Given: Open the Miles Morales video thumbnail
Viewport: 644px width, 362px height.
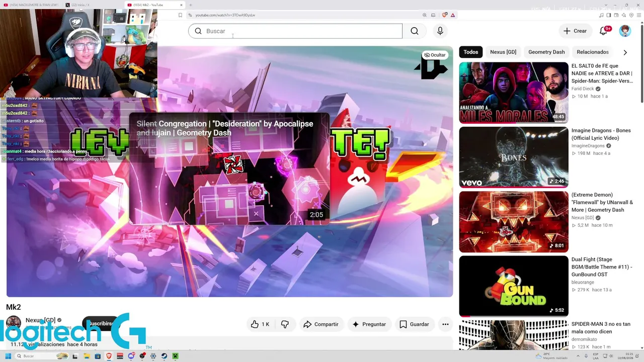Looking at the screenshot, I should click(x=514, y=93).
